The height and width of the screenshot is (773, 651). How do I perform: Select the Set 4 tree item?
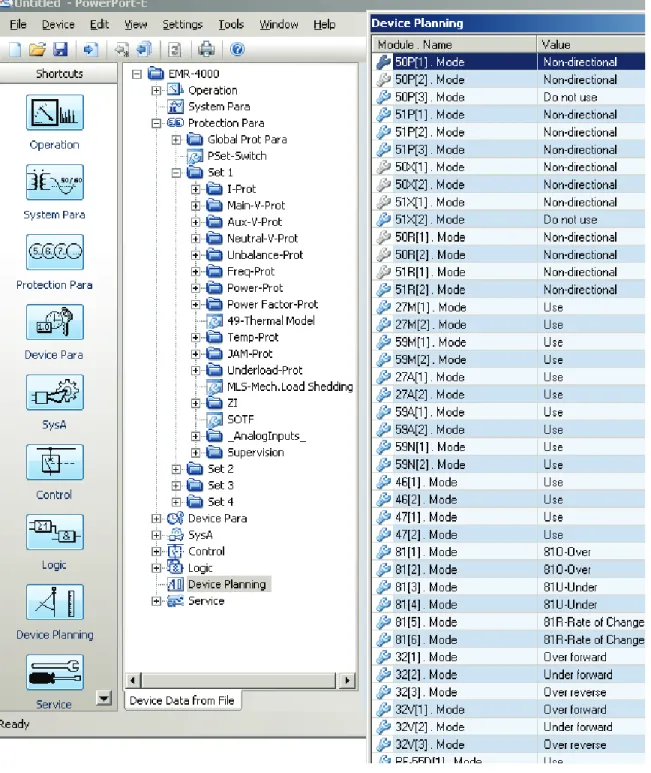220,502
